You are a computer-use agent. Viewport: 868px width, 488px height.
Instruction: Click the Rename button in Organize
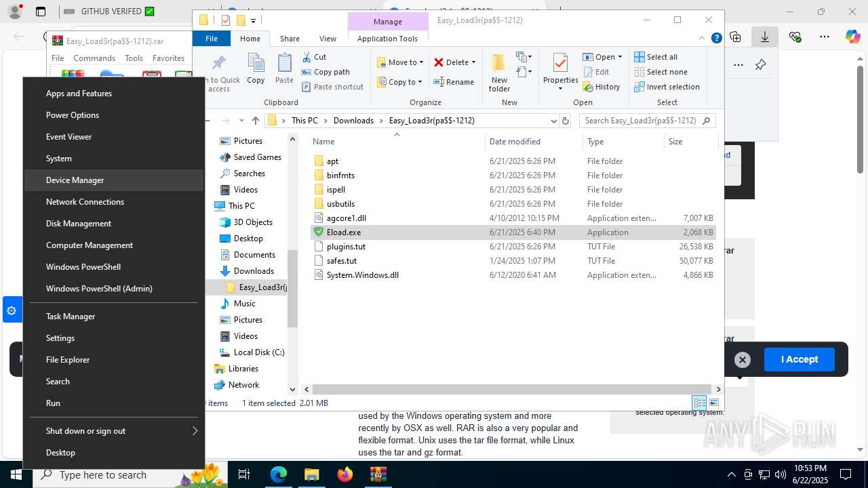point(454,82)
